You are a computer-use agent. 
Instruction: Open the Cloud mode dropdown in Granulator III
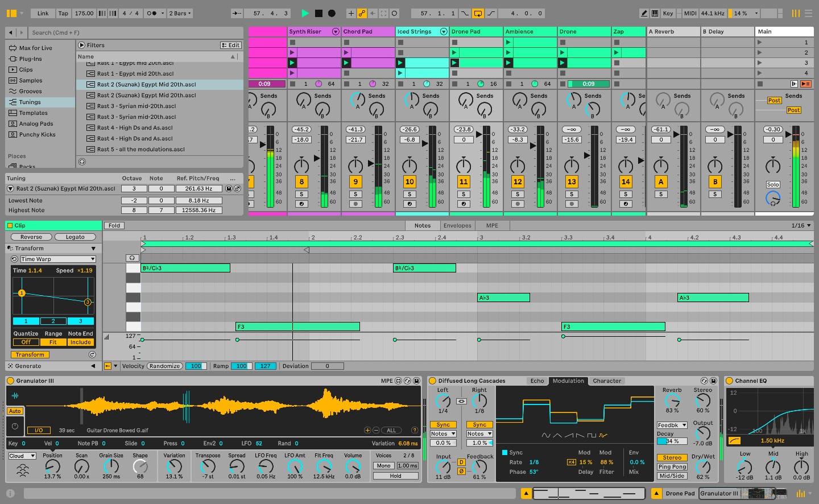[x=22, y=456]
